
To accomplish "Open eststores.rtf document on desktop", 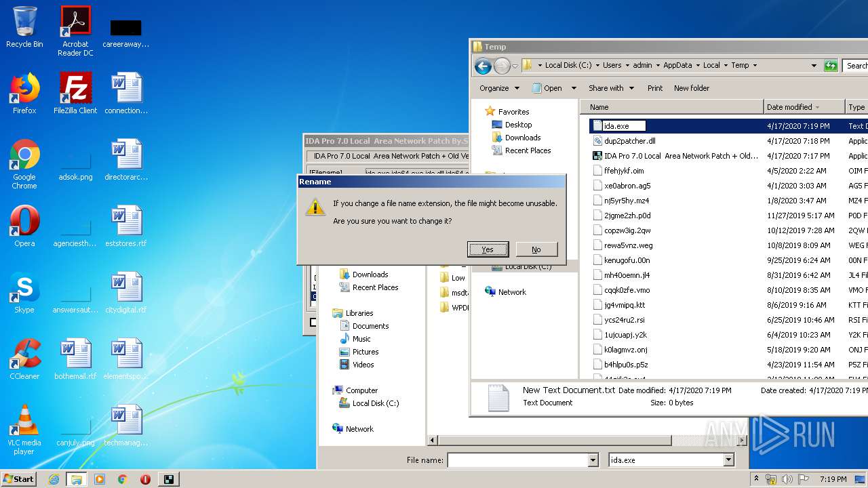I will pyautogui.click(x=126, y=226).
